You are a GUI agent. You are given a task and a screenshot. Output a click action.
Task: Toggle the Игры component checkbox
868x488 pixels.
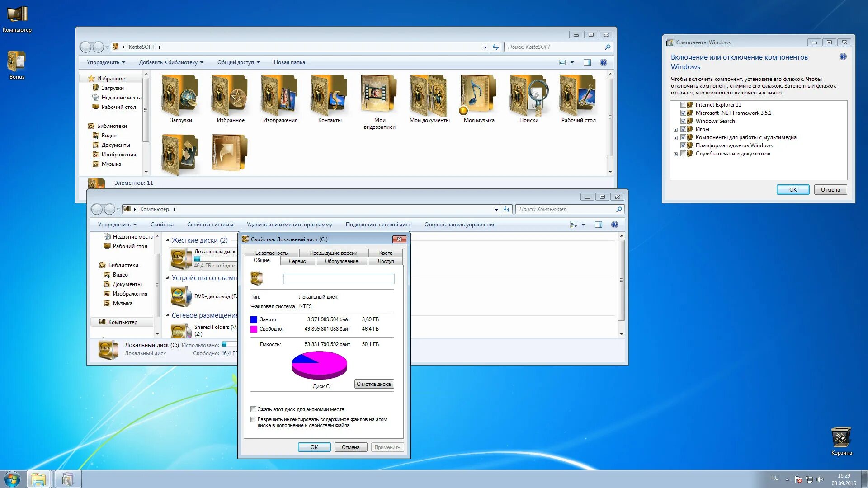point(683,129)
